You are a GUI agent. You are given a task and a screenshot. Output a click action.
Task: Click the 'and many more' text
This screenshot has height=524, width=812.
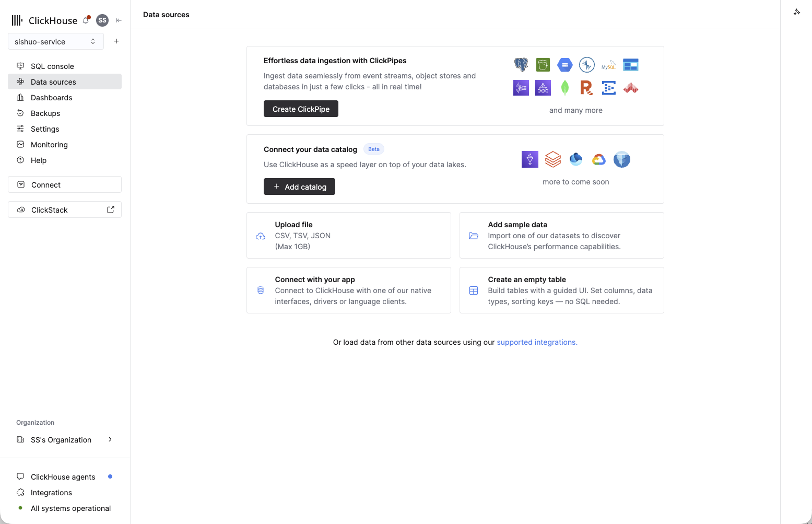(576, 110)
